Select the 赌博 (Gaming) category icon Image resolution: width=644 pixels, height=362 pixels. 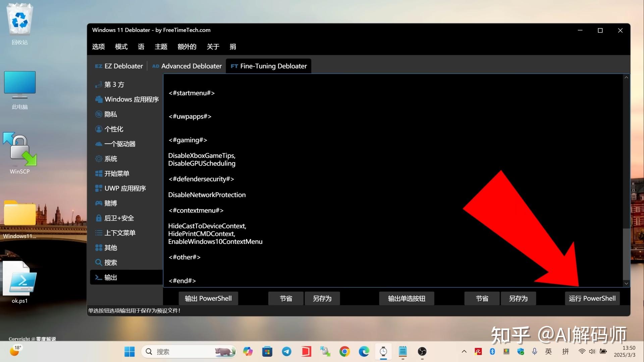[x=99, y=203]
